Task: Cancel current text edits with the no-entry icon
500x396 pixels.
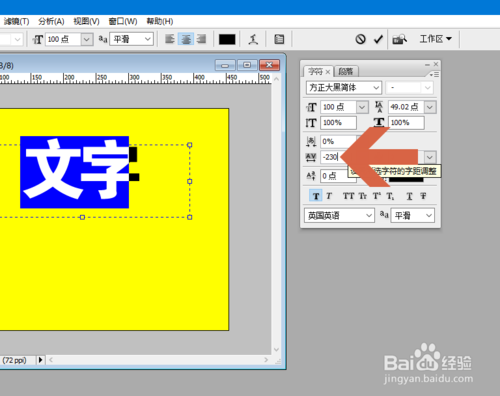Action: 360,39
